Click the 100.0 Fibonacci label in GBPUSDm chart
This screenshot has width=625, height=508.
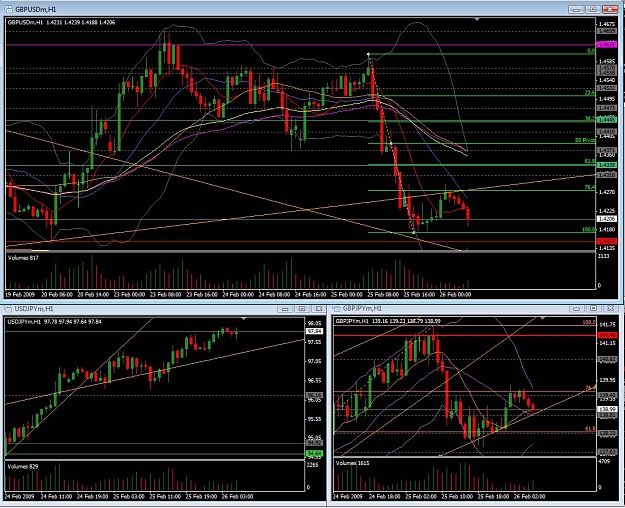589,230
